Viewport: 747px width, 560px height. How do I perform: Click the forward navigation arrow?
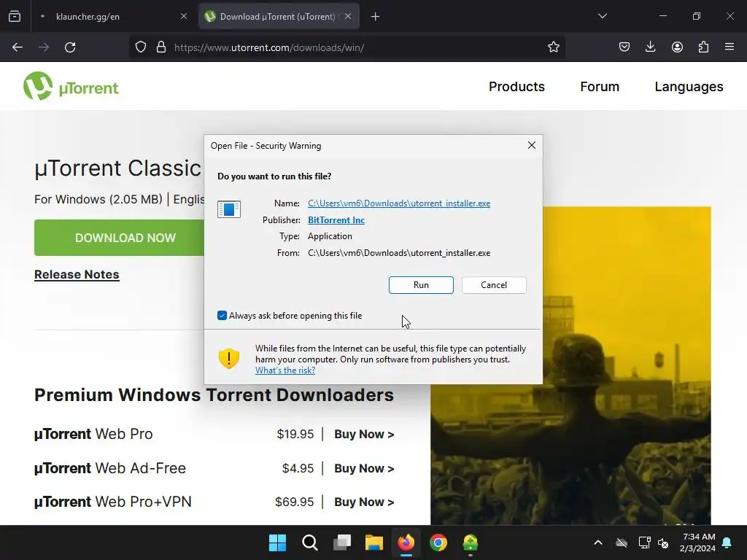[44, 47]
